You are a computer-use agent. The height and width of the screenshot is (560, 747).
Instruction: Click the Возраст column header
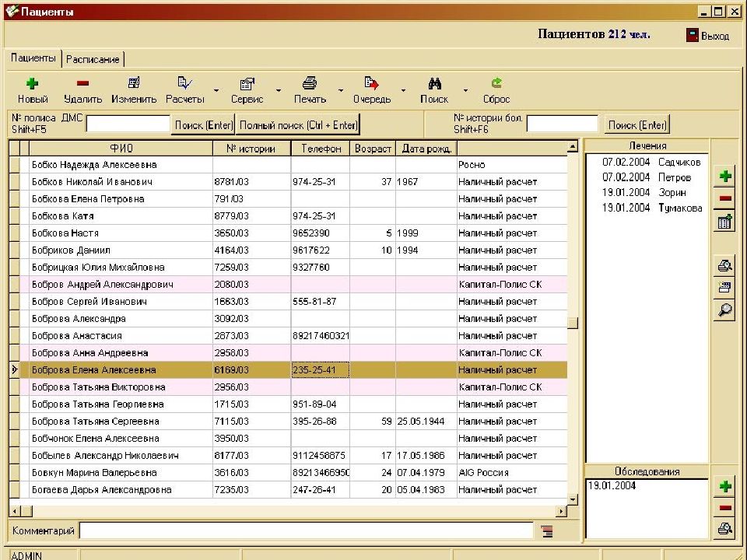(373, 149)
